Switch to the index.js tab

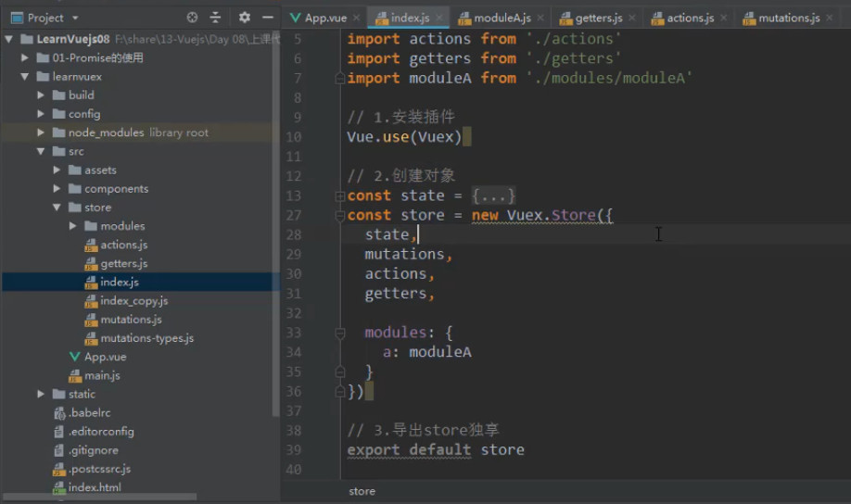(x=410, y=18)
